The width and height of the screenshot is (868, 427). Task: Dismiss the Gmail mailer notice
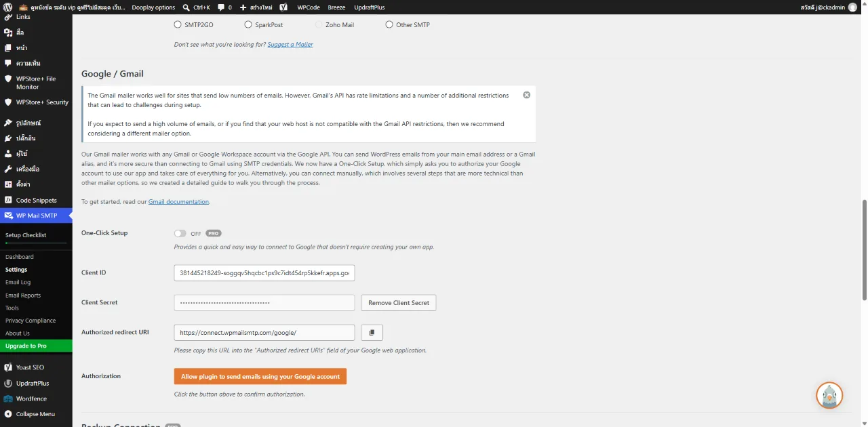tap(526, 95)
